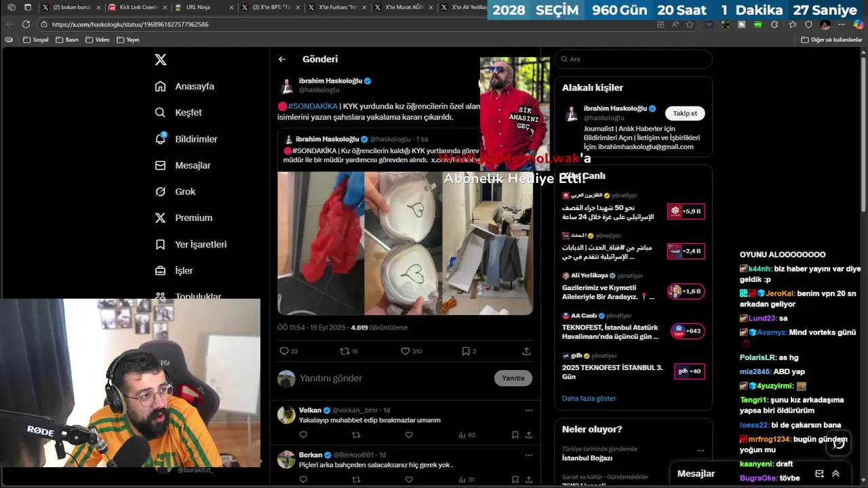Open Video bookmarks folder
868x488 pixels.
click(x=98, y=40)
